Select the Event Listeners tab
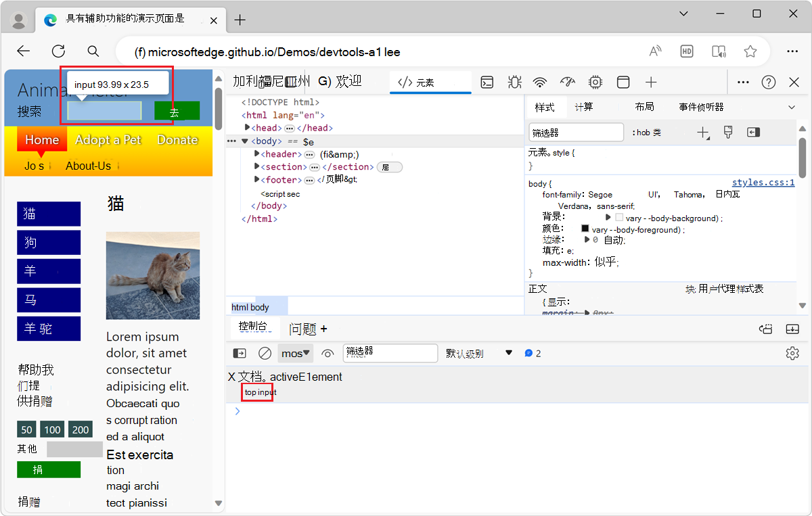Screen dimensions: 812x516 click(701, 107)
